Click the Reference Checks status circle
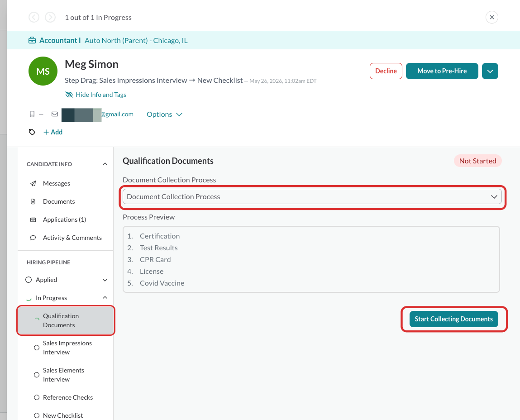The height and width of the screenshot is (420, 520). coord(37,397)
